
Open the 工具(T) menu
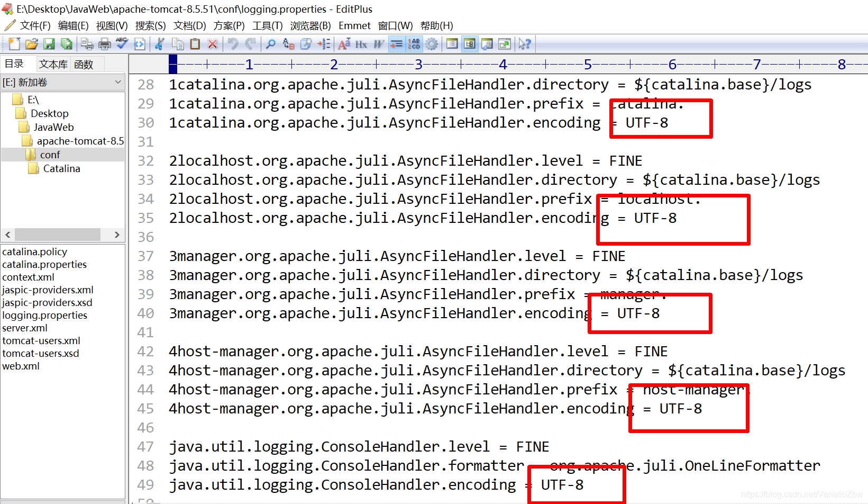coord(268,25)
